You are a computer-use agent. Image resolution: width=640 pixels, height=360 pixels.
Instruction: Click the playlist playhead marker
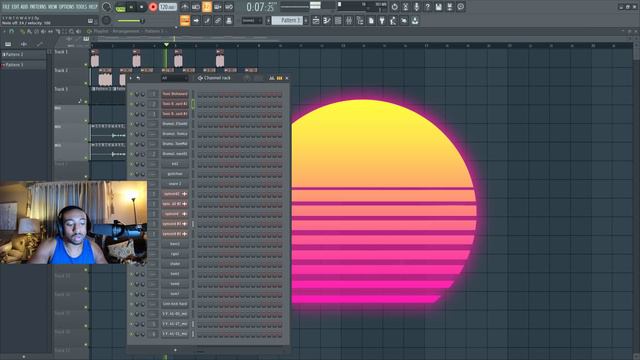click(x=167, y=44)
